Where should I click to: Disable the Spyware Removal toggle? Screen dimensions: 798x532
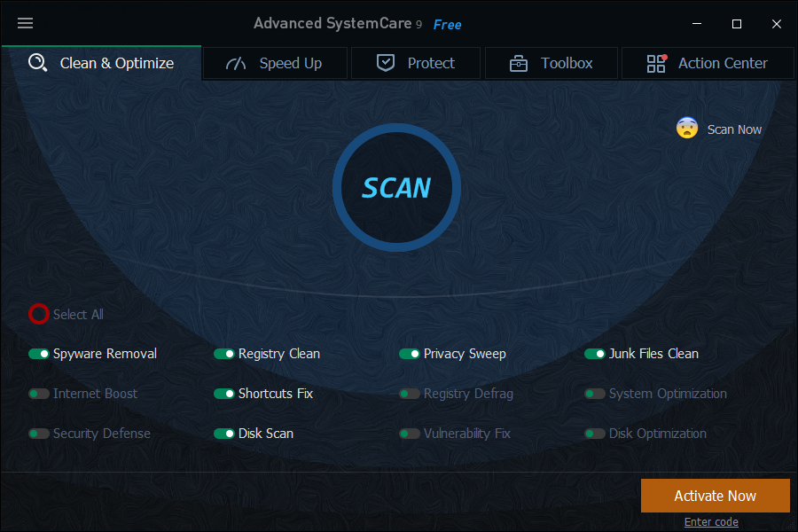(39, 354)
